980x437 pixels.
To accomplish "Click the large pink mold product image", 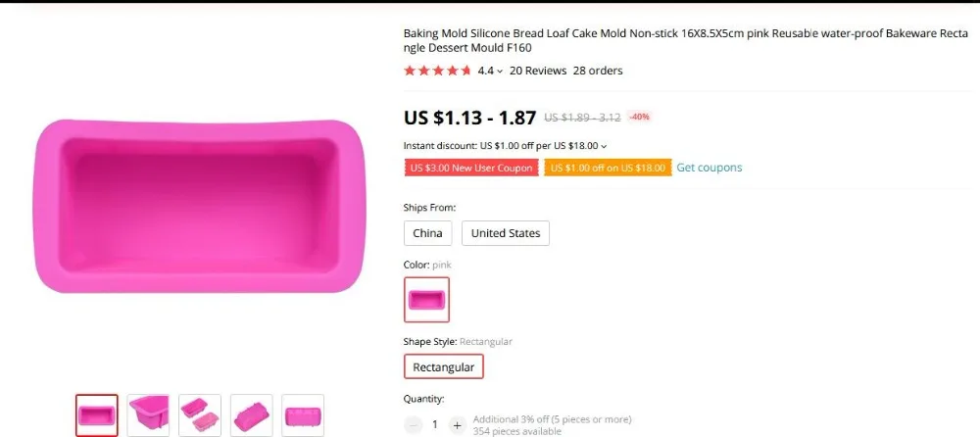I will click(x=199, y=206).
